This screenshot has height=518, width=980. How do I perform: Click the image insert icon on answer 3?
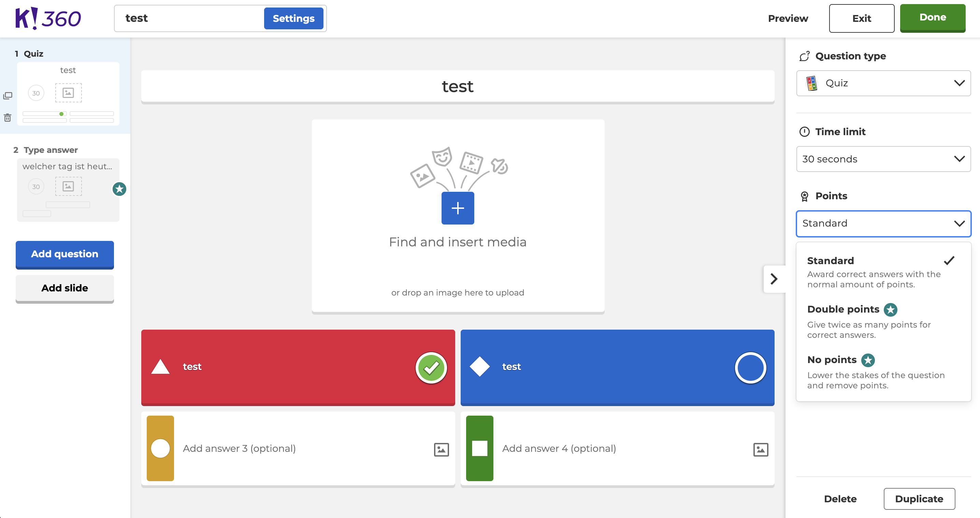click(442, 449)
